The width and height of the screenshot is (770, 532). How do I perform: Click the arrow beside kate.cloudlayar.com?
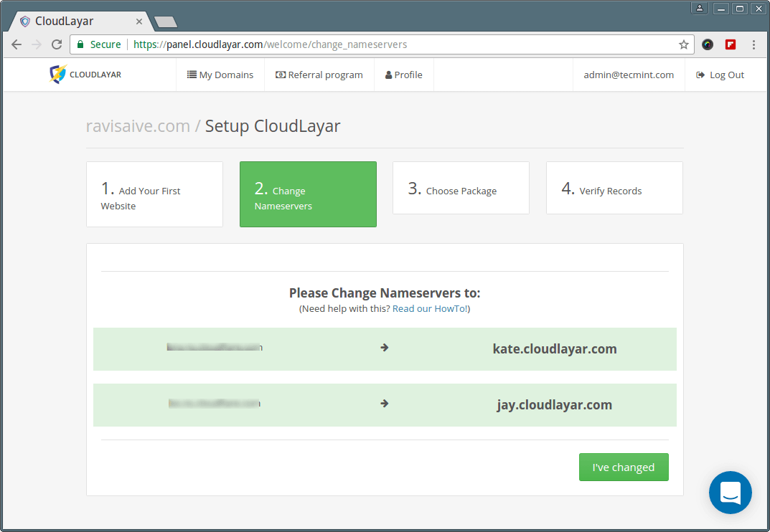click(385, 348)
